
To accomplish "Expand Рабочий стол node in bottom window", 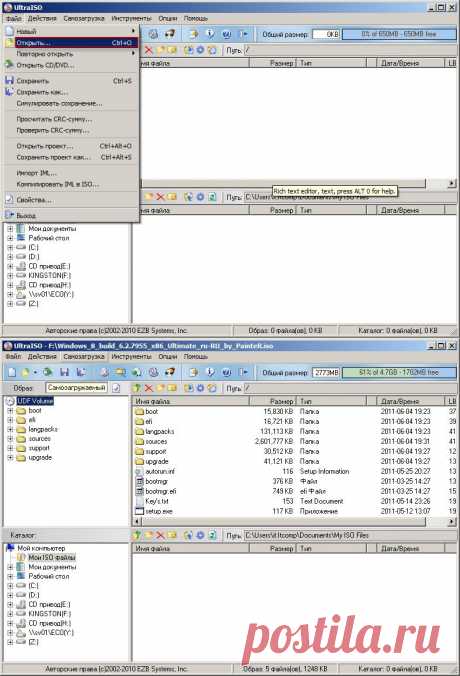I will (x=10, y=576).
